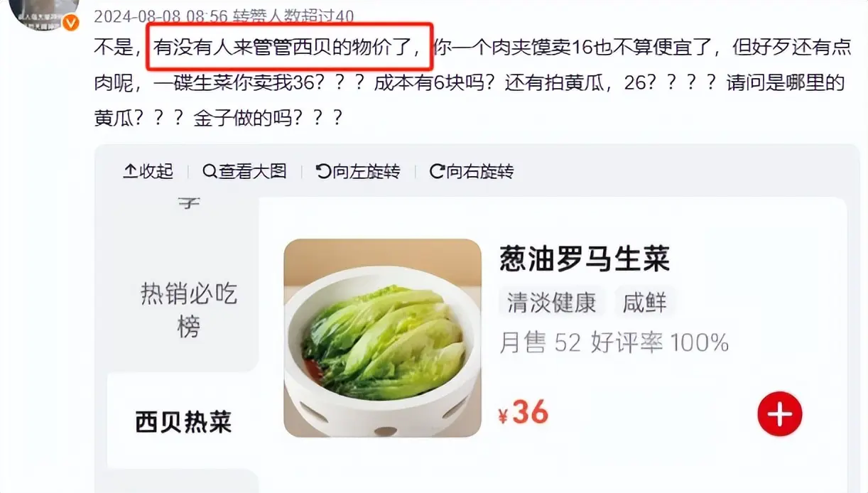Click 查看大图 to view large image
This screenshot has width=868, height=493.
click(x=244, y=171)
